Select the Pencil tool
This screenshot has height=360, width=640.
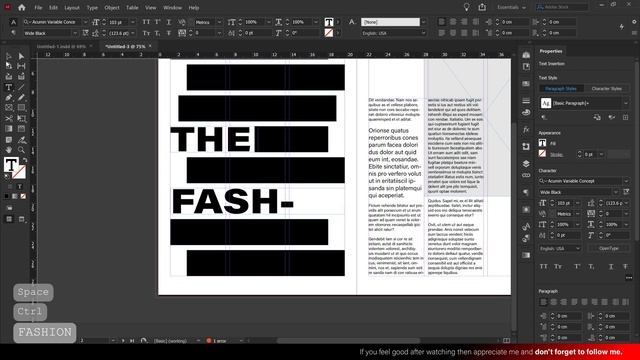[21, 98]
